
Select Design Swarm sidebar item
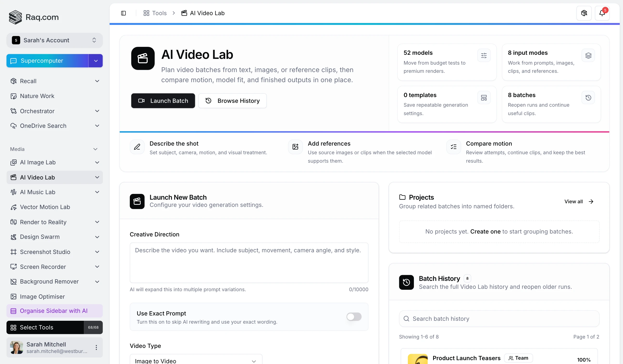54,237
